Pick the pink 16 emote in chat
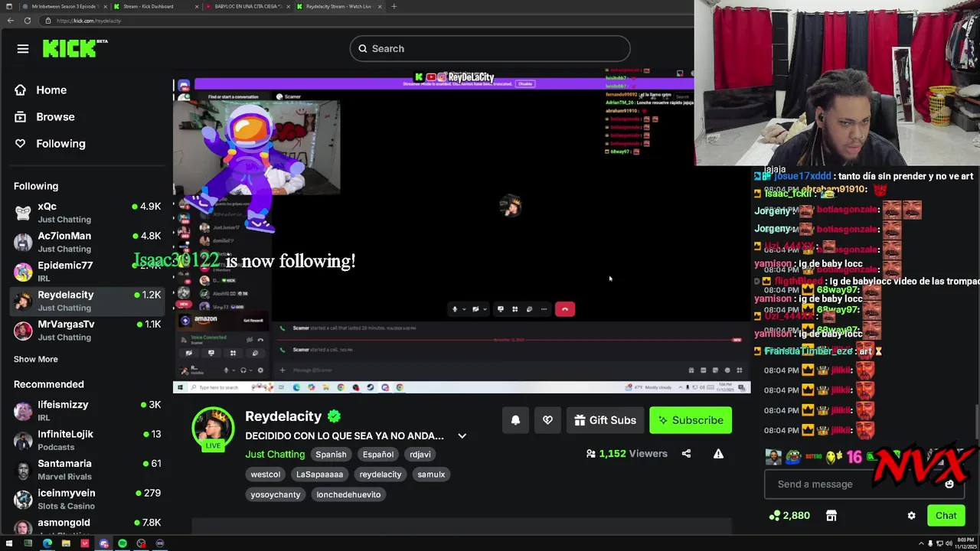 [x=854, y=458]
